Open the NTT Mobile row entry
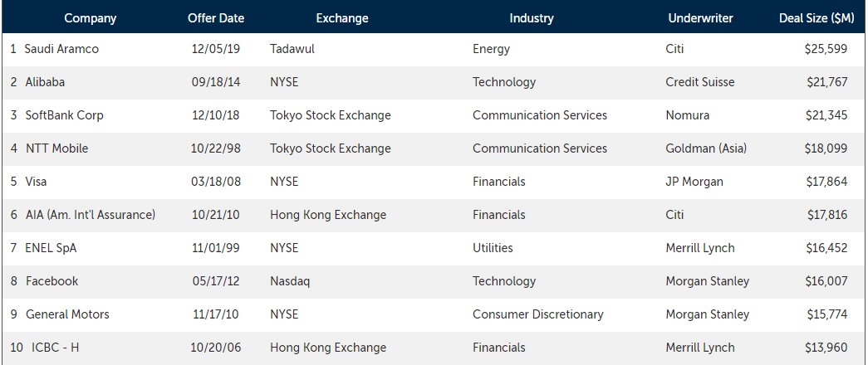This screenshot has height=365, width=868. pos(57,148)
